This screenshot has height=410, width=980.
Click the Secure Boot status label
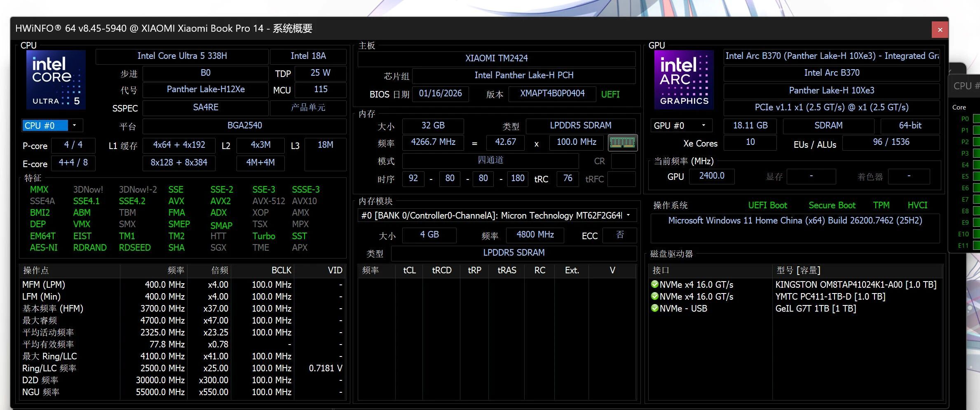click(x=832, y=205)
